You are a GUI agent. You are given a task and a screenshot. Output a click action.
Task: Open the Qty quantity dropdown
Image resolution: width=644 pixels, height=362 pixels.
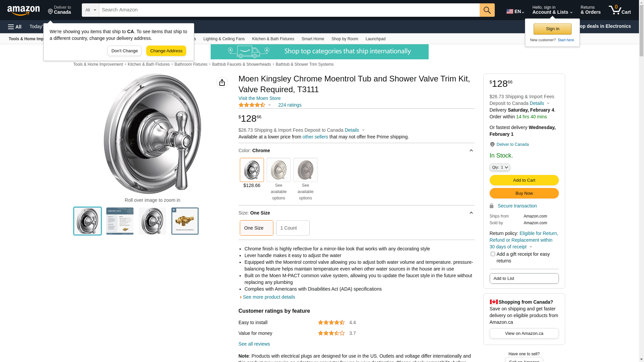(499, 167)
